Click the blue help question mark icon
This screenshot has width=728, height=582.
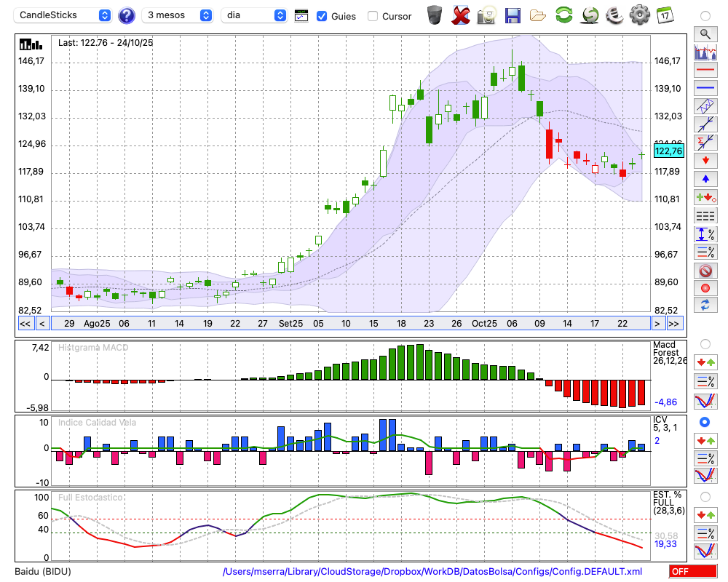click(x=127, y=15)
